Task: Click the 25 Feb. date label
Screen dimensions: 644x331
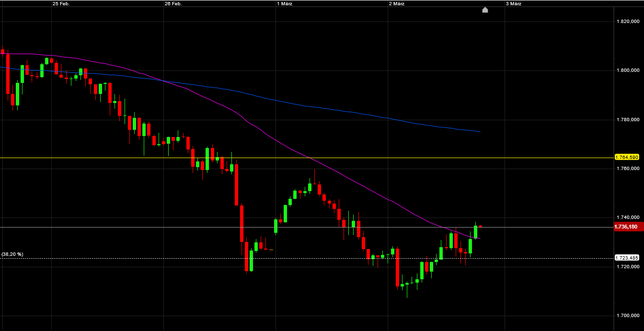Action: (x=61, y=3)
